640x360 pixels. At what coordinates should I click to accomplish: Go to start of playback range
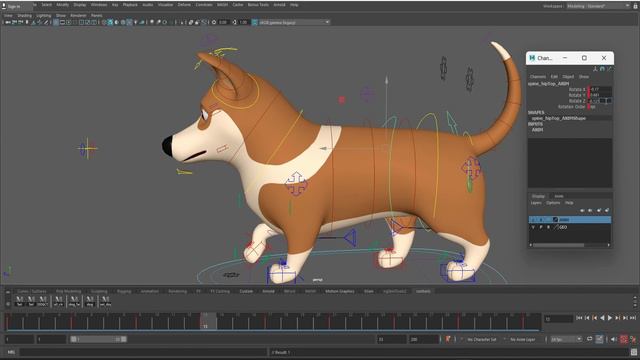click(579, 318)
